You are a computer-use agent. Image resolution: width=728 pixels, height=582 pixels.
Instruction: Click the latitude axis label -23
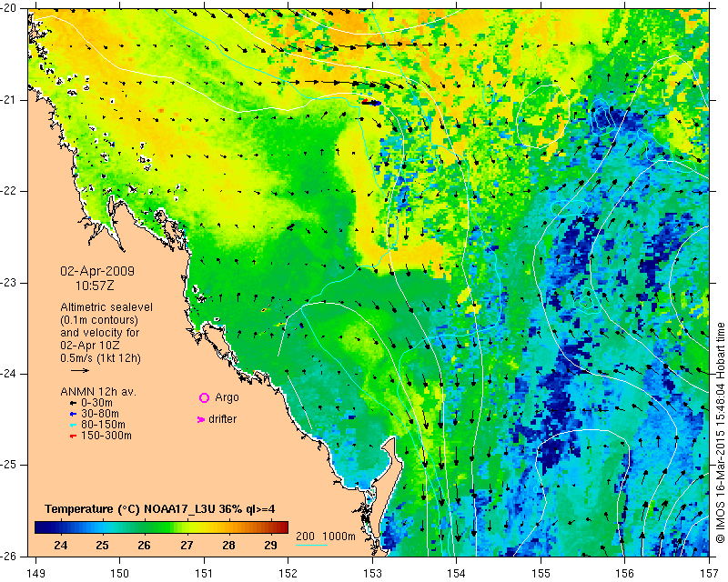click(x=8, y=283)
